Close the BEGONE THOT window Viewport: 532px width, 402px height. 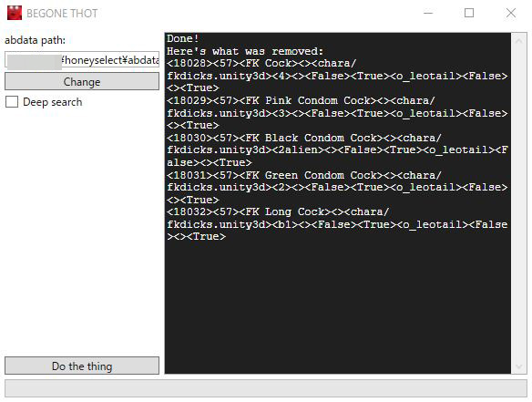click(511, 13)
